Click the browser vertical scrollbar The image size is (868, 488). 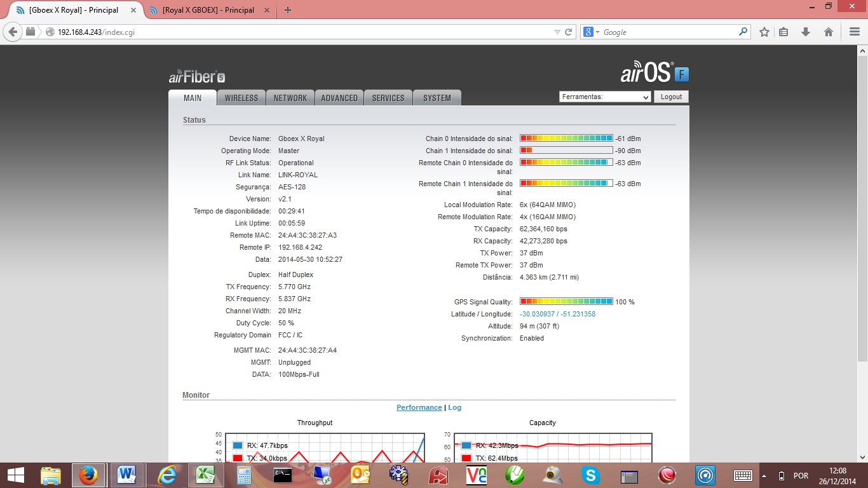(862, 252)
